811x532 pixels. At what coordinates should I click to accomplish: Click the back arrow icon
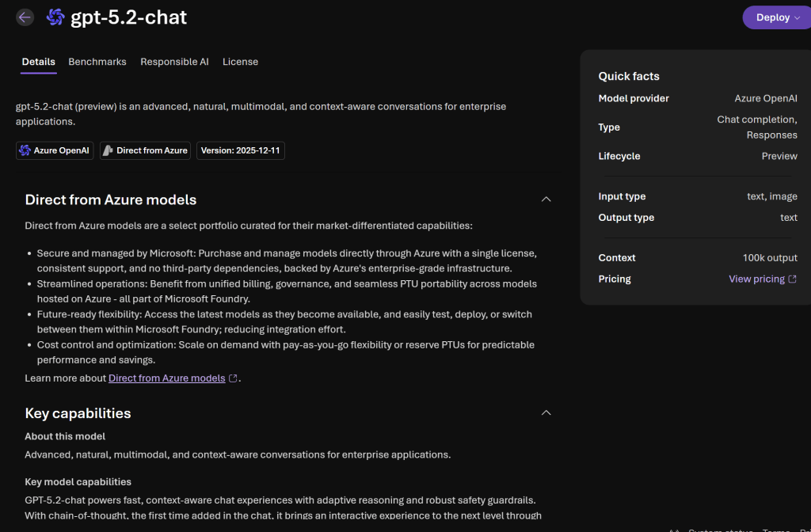[x=25, y=17]
